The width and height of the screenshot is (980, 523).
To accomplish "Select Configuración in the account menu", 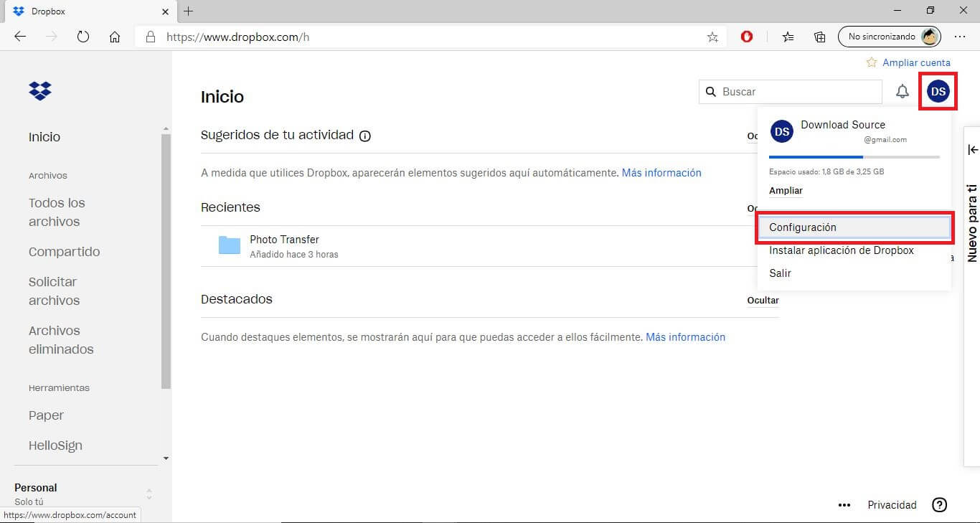I will (x=854, y=227).
